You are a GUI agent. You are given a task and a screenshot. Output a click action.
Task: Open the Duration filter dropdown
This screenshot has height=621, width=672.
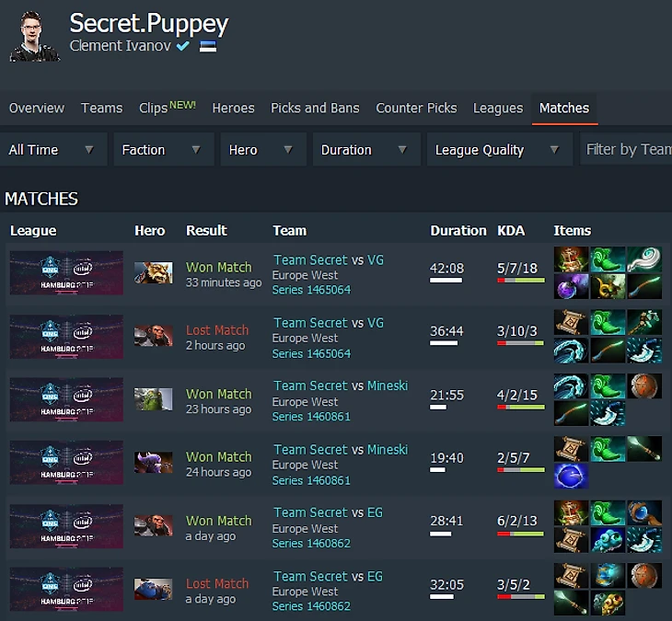click(x=366, y=149)
